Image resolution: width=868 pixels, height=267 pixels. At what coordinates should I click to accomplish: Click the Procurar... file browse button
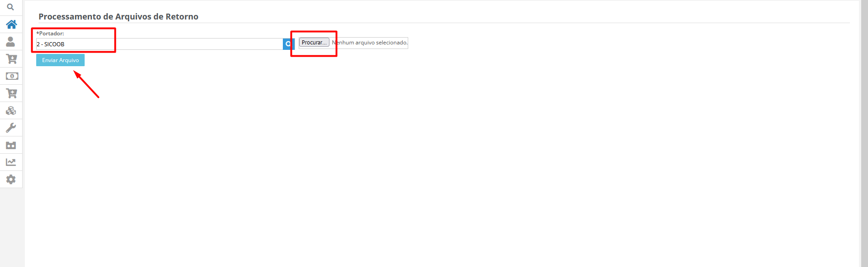coord(314,43)
